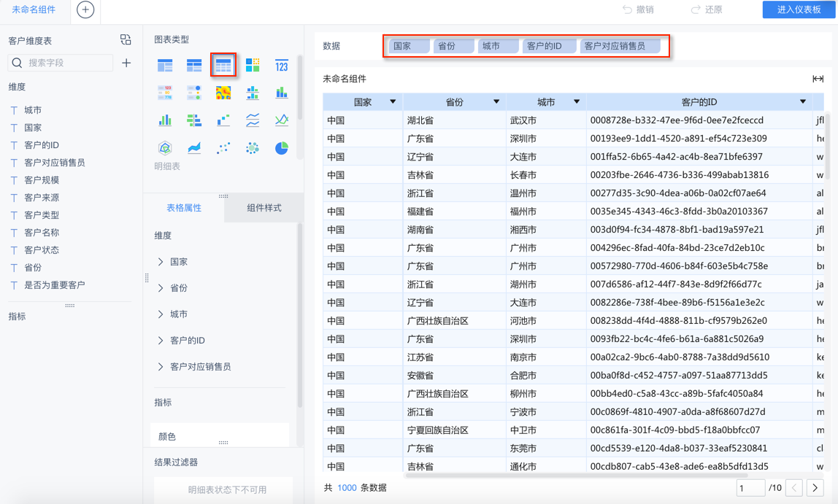Expand the 省份 dimension settings
The height and width of the screenshot is (504, 838).
click(x=161, y=288)
